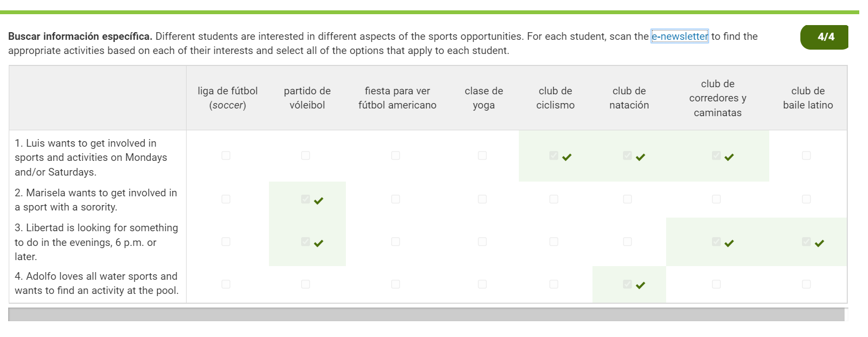Check fiesta fútbol americano box for Marisela
This screenshot has width=868, height=337.
(396, 199)
